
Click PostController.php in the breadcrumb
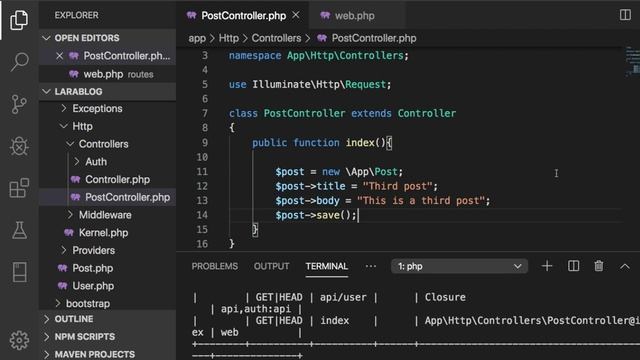point(374,38)
